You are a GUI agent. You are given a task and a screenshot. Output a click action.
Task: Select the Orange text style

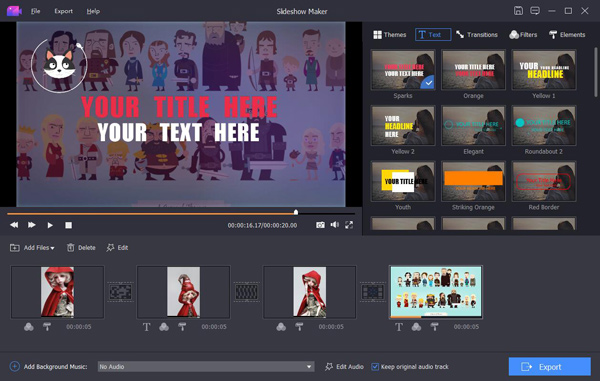(x=473, y=70)
